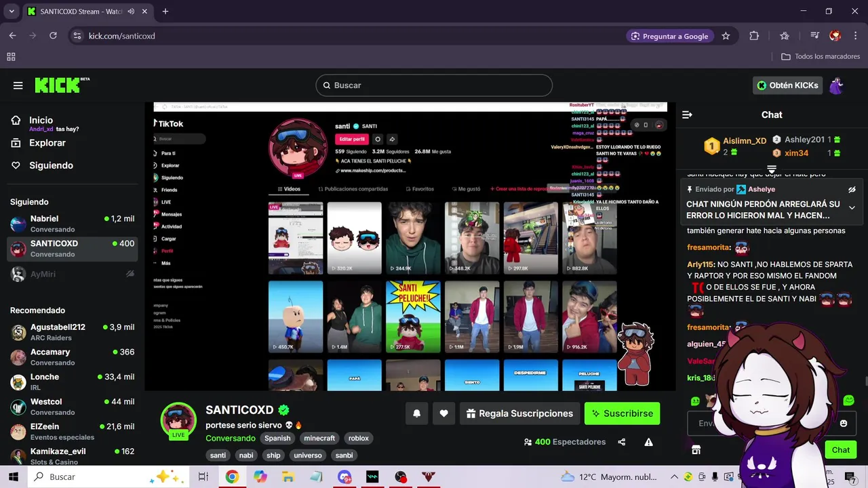Image resolution: width=868 pixels, height=488 pixels.
Task: Click the SANTICOXD live avatar
Action: pyautogui.click(x=178, y=421)
